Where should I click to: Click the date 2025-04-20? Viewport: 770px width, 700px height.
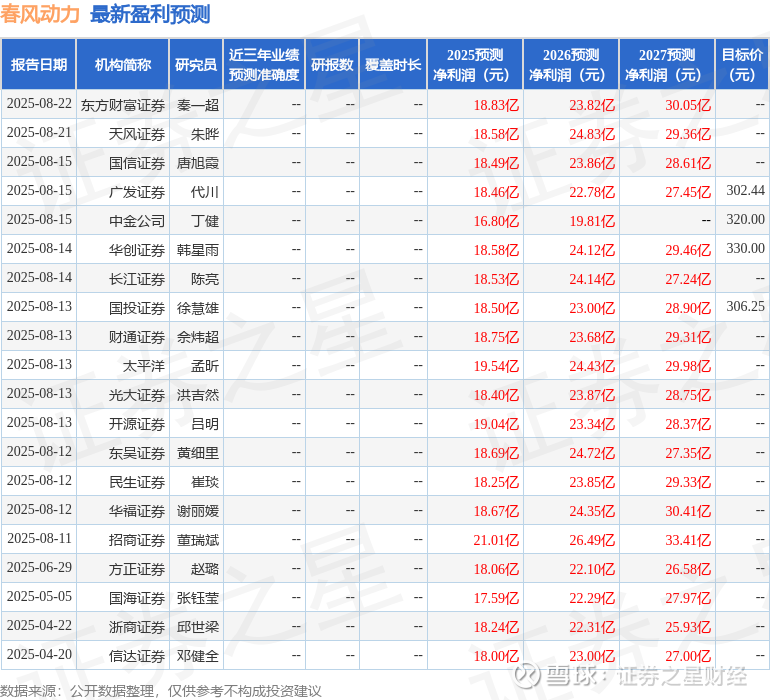(39, 654)
